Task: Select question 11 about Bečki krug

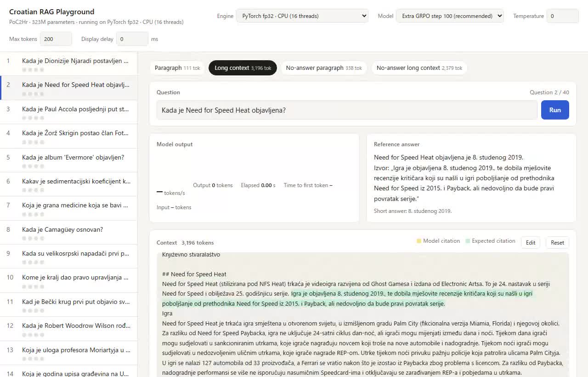Action: click(69, 304)
